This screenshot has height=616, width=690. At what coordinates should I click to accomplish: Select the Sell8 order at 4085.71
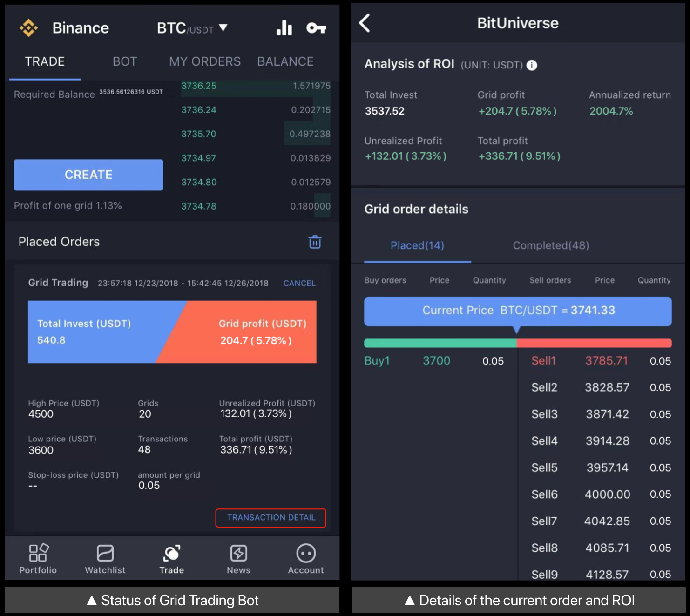click(601, 548)
